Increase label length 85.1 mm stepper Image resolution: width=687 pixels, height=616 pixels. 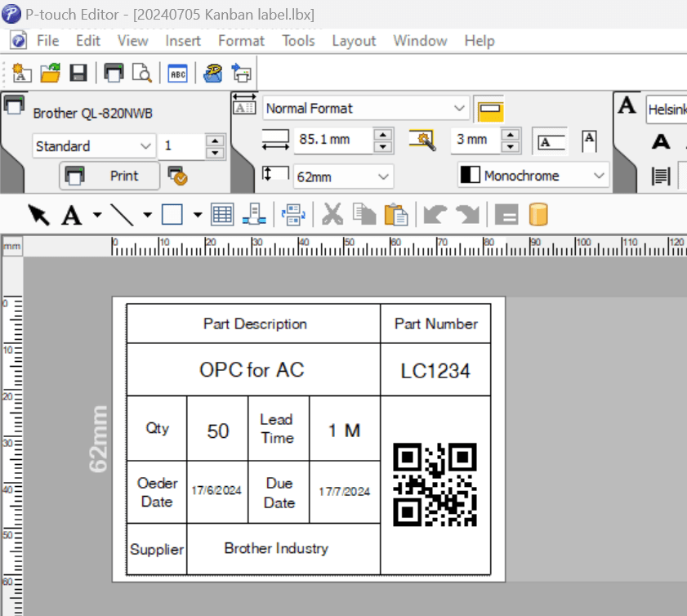383,135
